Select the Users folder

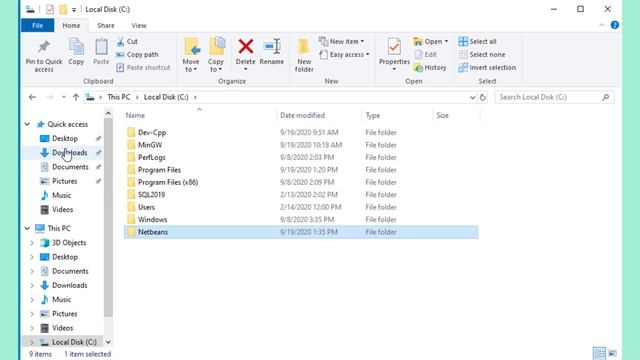146,207
